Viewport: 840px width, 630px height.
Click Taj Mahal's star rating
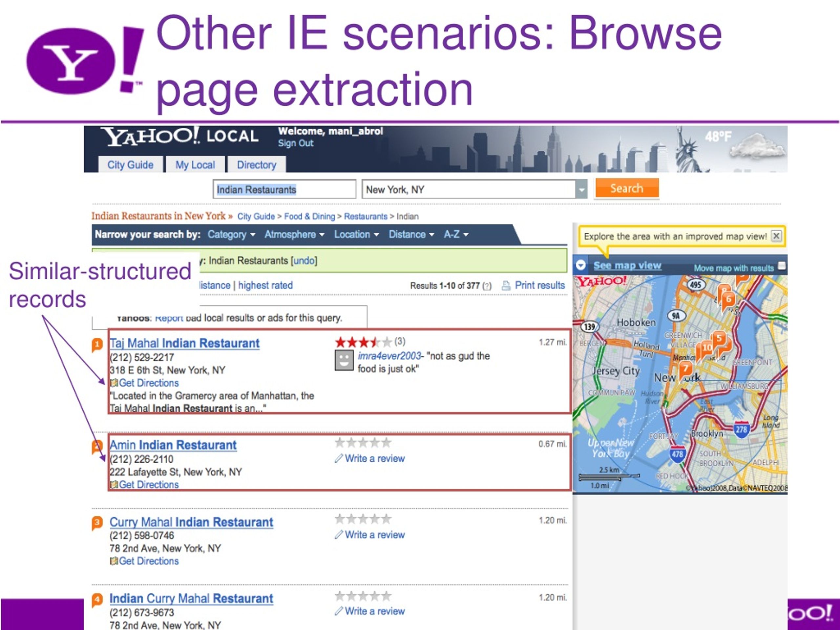[x=363, y=342]
